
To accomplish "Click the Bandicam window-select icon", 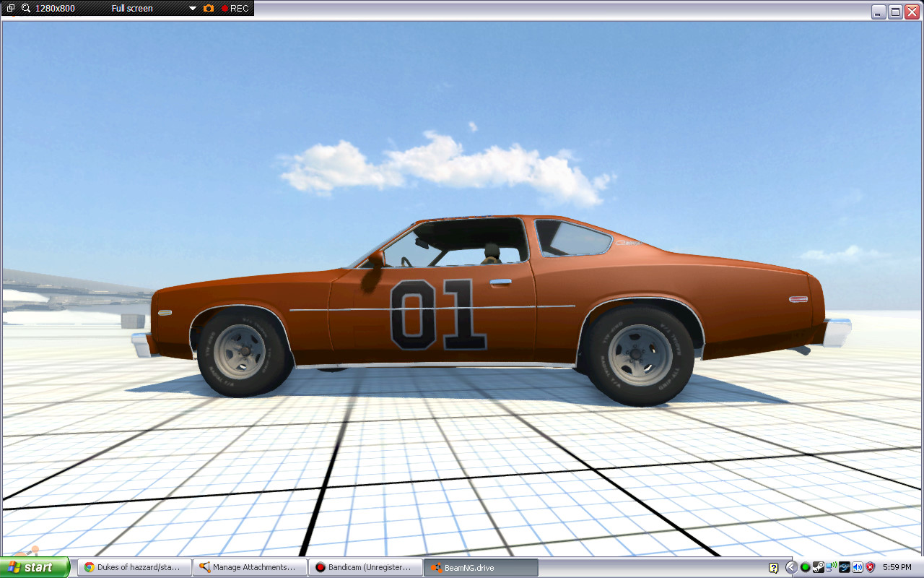I will coord(11,8).
